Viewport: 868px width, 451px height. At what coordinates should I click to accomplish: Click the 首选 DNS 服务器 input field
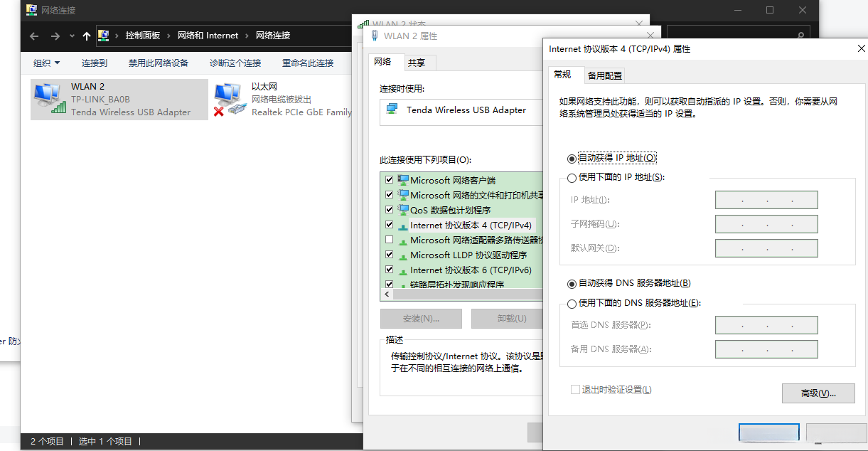(x=766, y=325)
